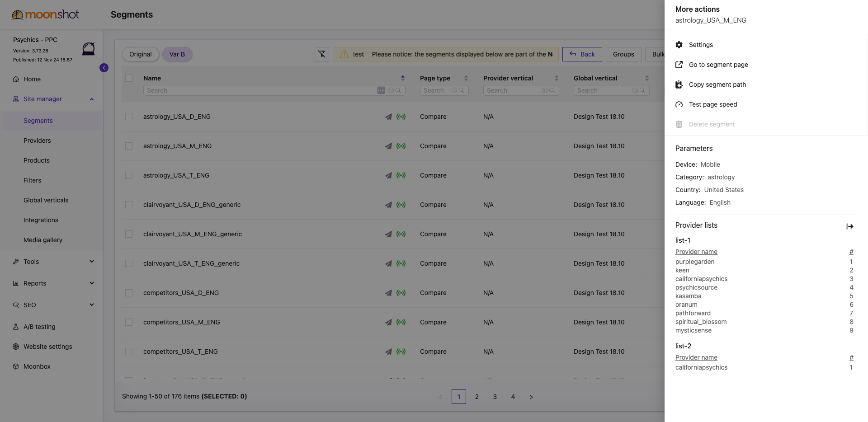Expand Tools menu chevron
Screen dimensions: 868x422
click(92, 262)
